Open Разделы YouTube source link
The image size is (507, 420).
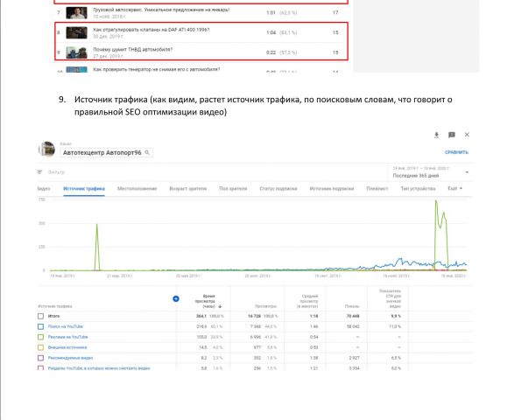(99, 368)
